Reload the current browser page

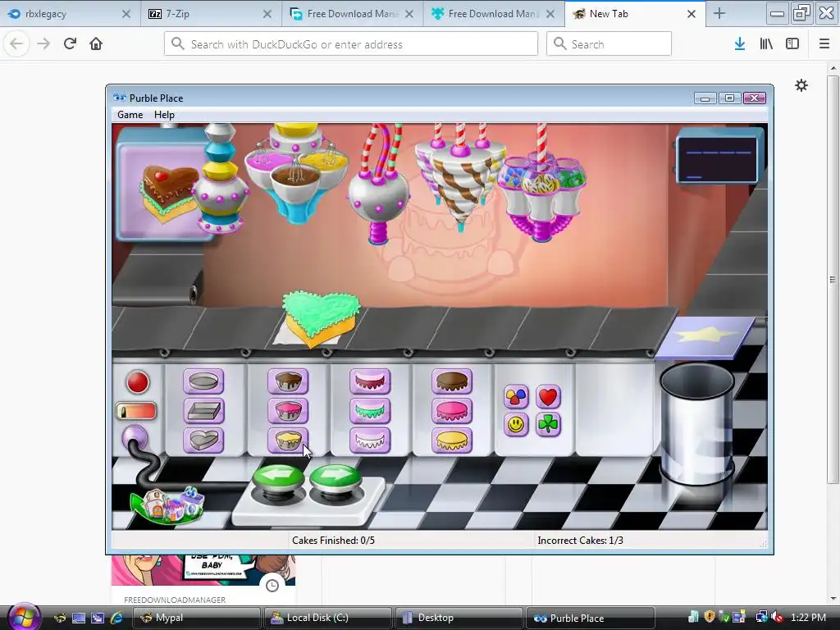pyautogui.click(x=70, y=43)
